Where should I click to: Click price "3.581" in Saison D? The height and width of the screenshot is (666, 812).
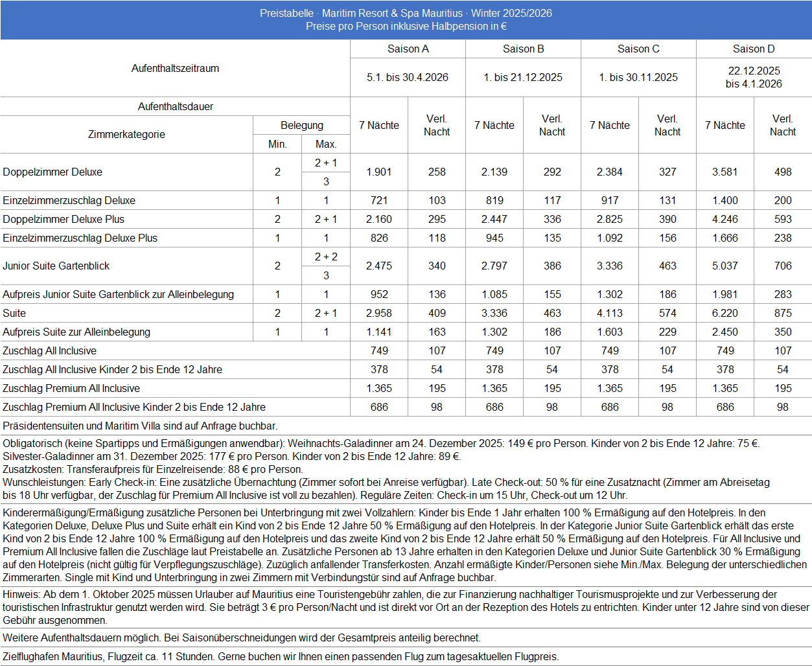coord(725,172)
